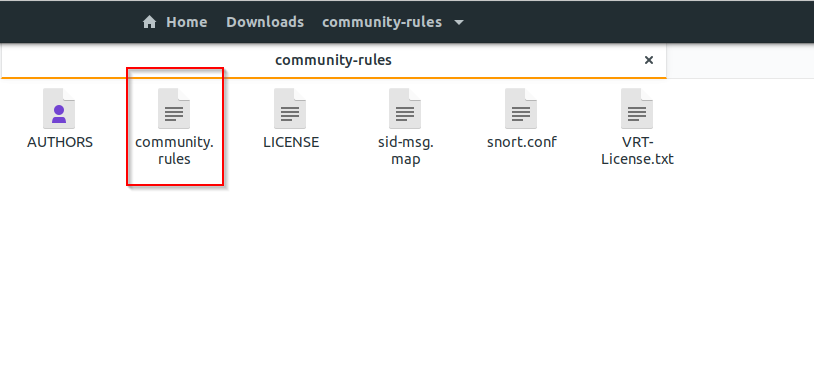Click the house icon in path bar
This screenshot has width=814, height=381.
(x=150, y=22)
